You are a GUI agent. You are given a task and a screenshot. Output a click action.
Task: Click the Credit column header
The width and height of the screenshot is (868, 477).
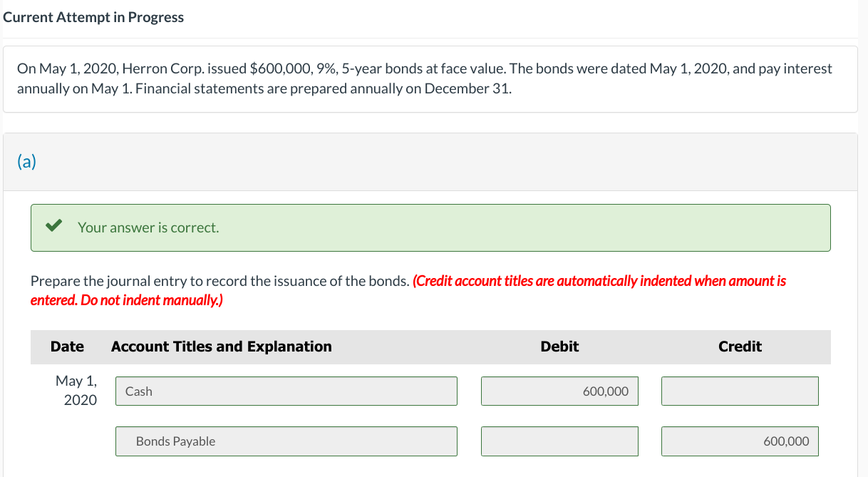point(740,347)
